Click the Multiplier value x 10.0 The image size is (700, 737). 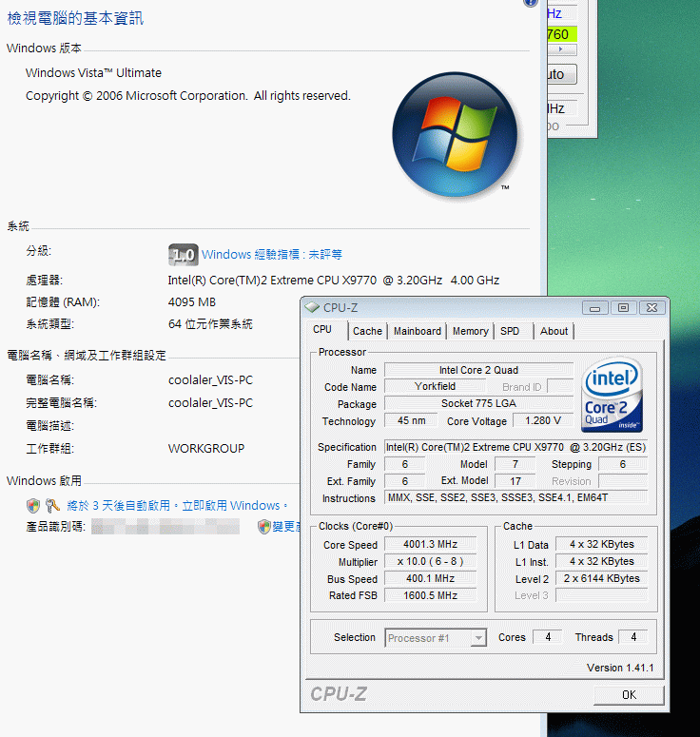(430, 561)
